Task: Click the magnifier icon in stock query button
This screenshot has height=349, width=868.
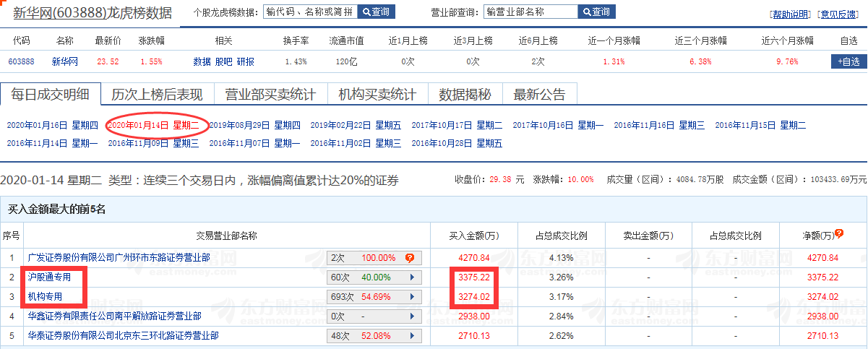Action: pyautogui.click(x=366, y=12)
